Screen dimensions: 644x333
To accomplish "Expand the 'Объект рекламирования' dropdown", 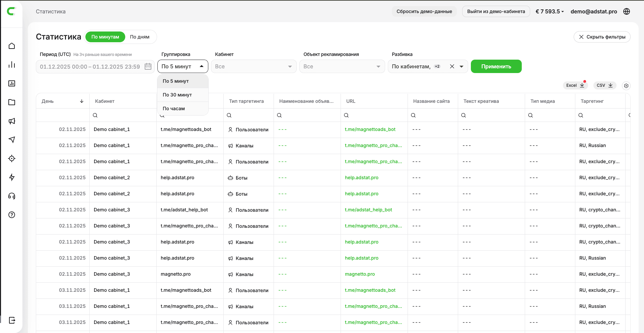I will [342, 66].
